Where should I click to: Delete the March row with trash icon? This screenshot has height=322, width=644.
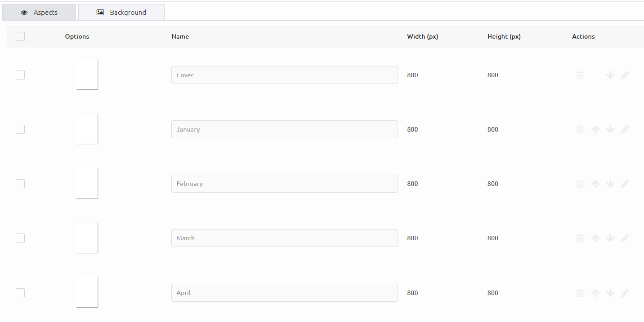tap(580, 238)
